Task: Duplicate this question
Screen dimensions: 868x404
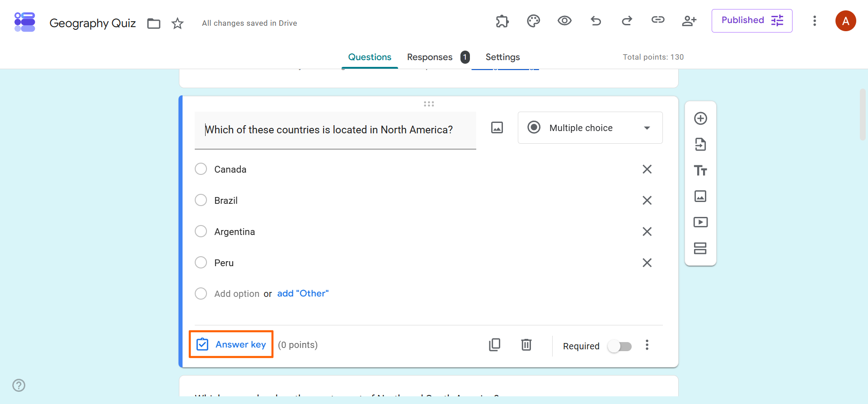Action: [495, 345]
